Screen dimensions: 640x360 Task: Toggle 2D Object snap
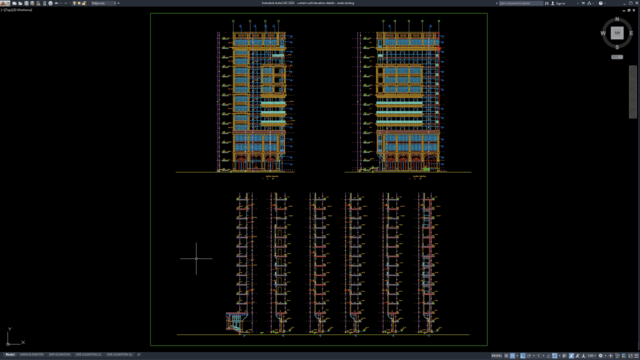click(554, 356)
